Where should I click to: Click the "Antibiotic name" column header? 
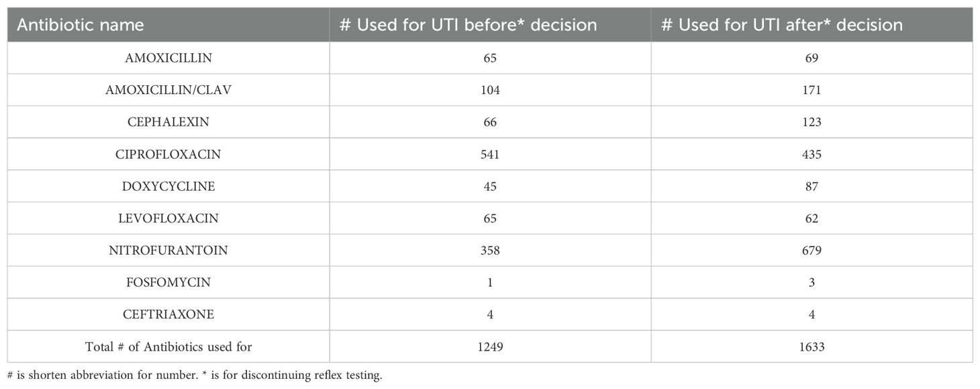click(81, 26)
